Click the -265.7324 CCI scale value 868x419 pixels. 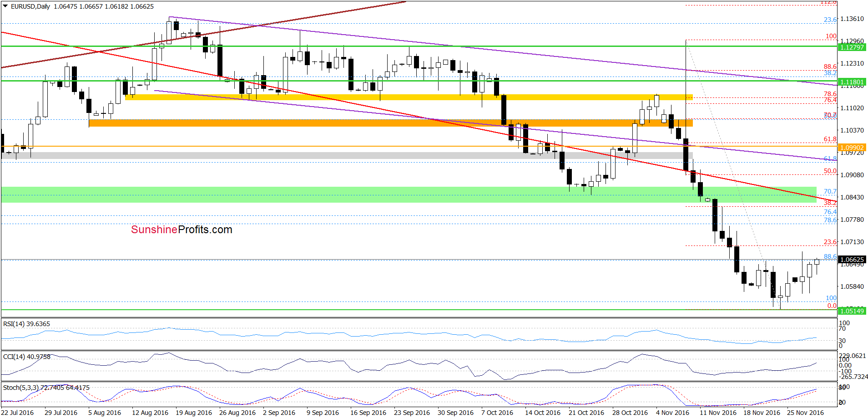coord(853,377)
